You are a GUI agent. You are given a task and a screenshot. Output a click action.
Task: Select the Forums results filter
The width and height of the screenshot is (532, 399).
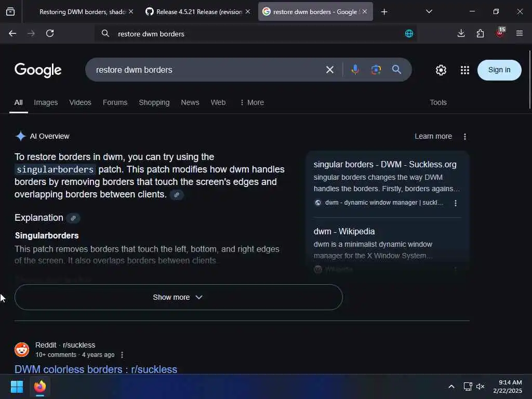(x=115, y=102)
